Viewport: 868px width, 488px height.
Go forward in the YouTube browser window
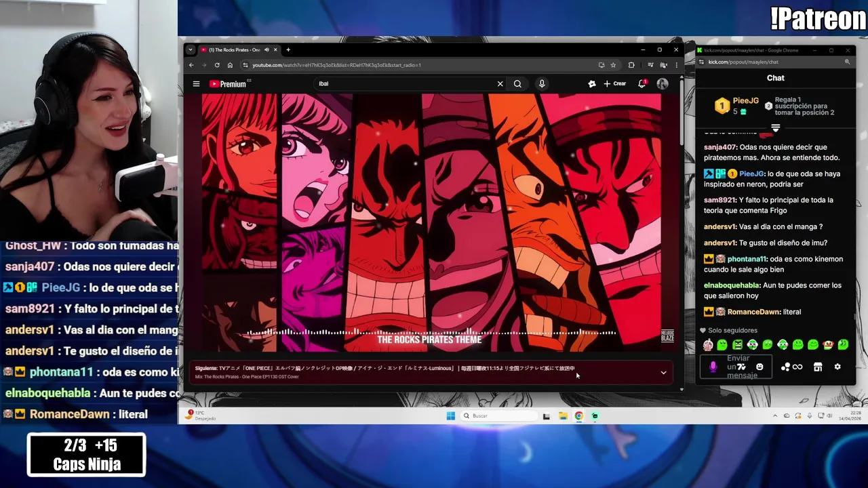tap(203, 65)
